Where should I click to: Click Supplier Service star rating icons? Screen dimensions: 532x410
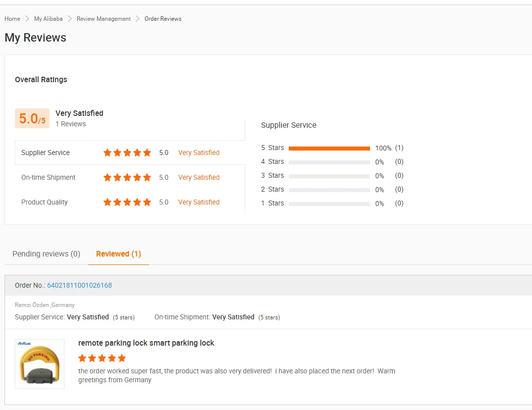127,153
